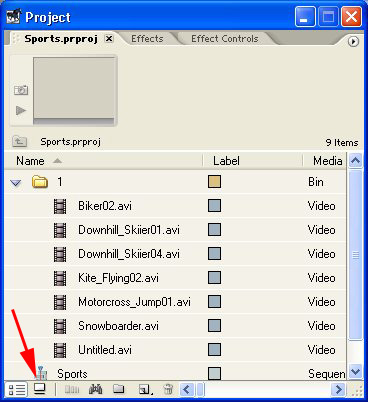
Task: Click the label swatch for Motorcross_Jump01.avi
Action: 214,302
